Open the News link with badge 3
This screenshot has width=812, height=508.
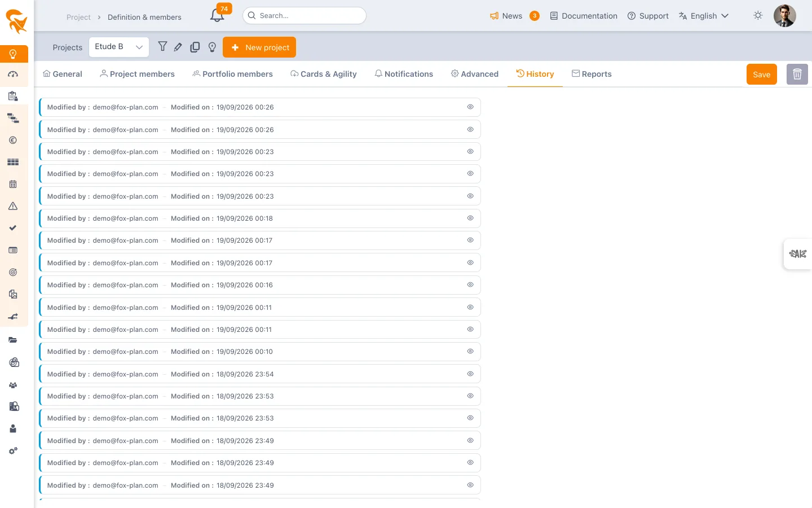pos(514,16)
